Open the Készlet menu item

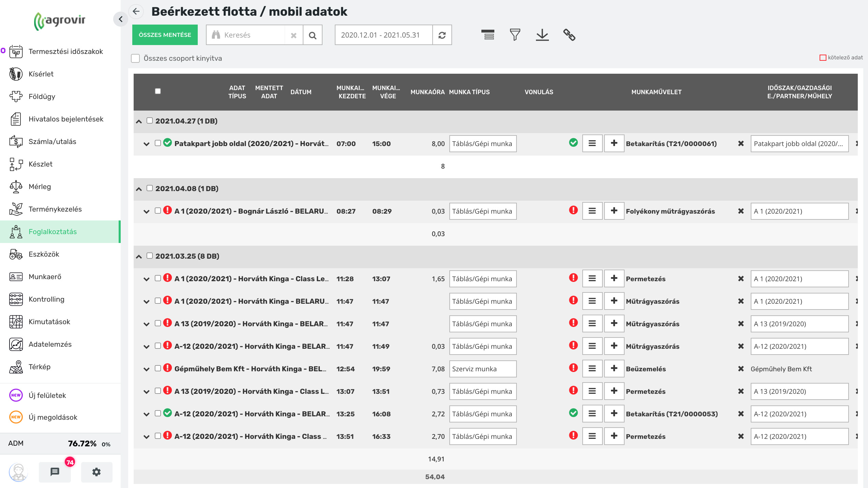click(60, 164)
